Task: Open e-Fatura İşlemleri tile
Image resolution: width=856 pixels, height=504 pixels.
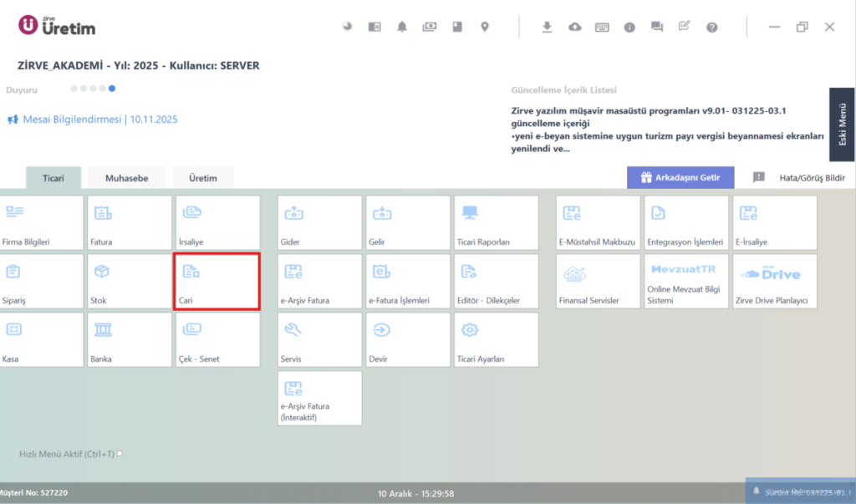Action: [408, 281]
